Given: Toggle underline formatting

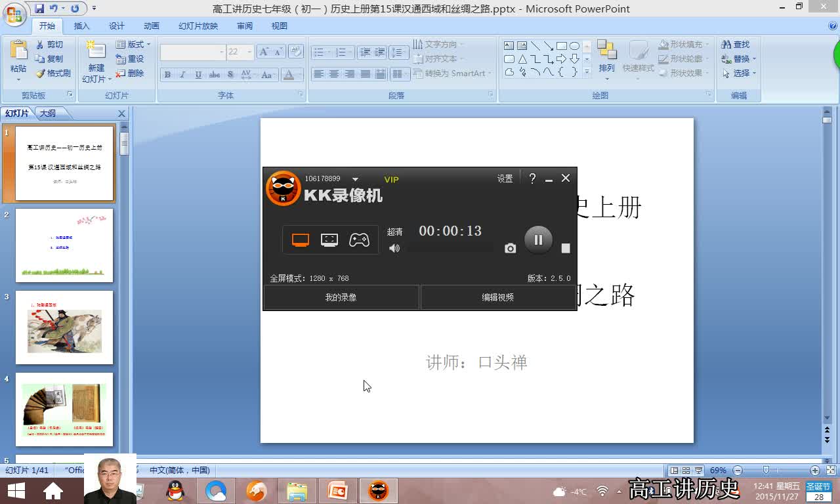Looking at the screenshot, I should (x=198, y=75).
